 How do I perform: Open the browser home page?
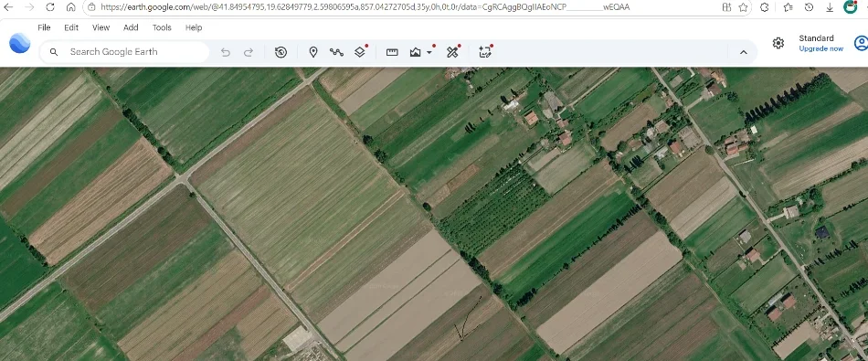[x=71, y=7]
